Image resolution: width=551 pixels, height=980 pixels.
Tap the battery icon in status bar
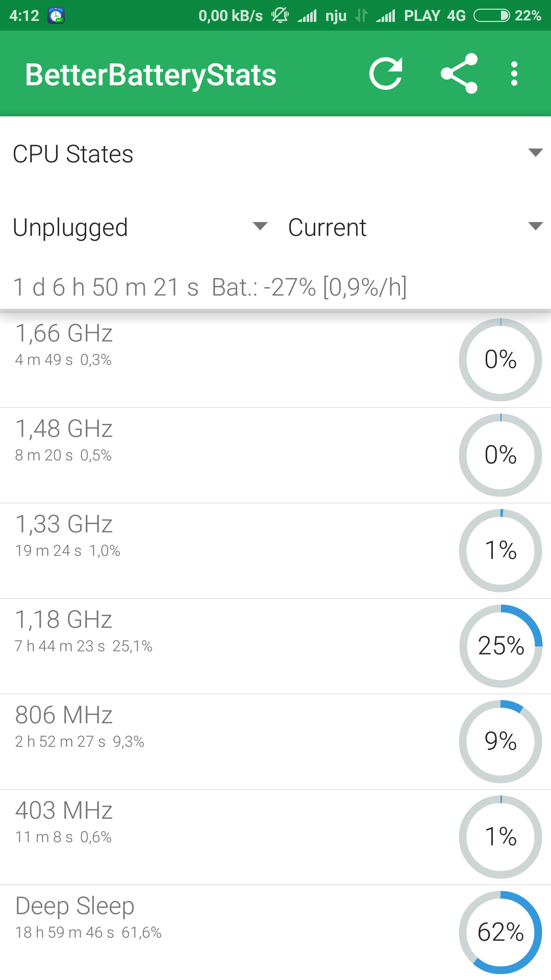pos(491,16)
